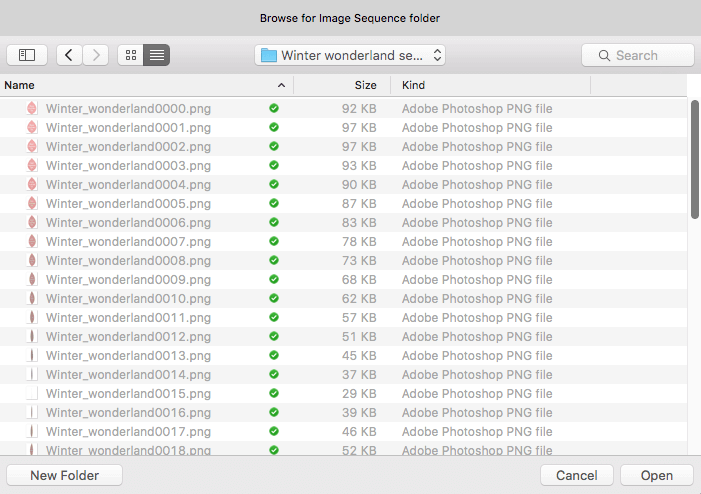701x494 pixels.
Task: Toggle sort order with Name column arrow
Action: point(281,85)
